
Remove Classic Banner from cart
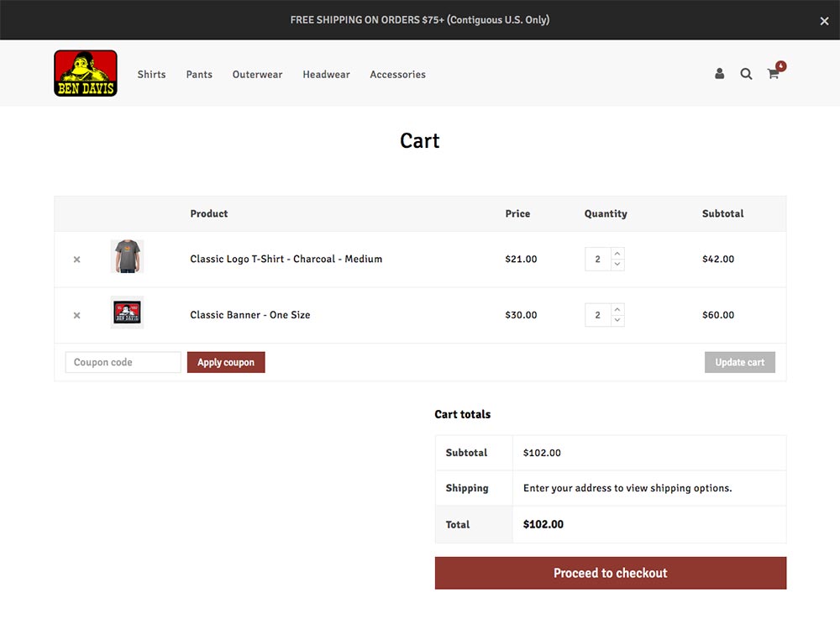[x=76, y=315]
